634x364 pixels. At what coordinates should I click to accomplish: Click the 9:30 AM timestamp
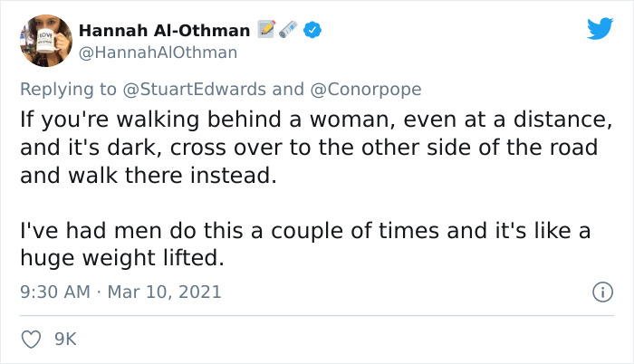(x=55, y=292)
